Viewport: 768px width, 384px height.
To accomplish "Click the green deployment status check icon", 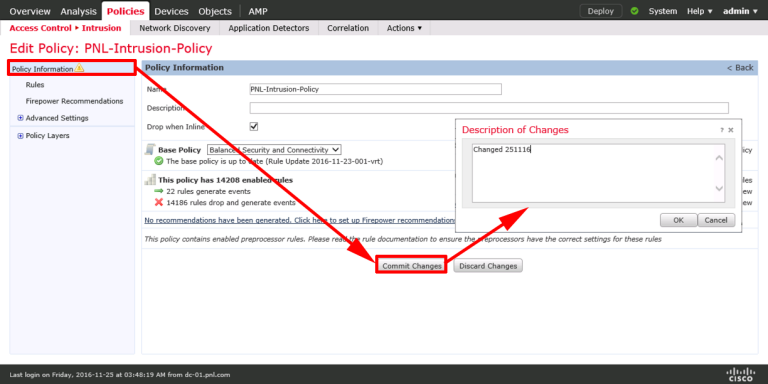I will (x=634, y=11).
